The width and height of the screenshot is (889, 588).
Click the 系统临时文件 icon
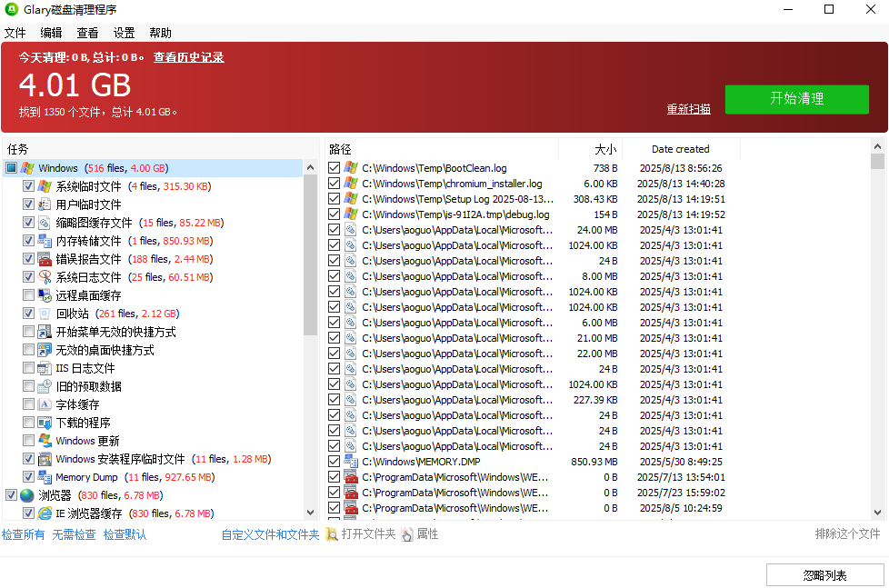(x=45, y=186)
